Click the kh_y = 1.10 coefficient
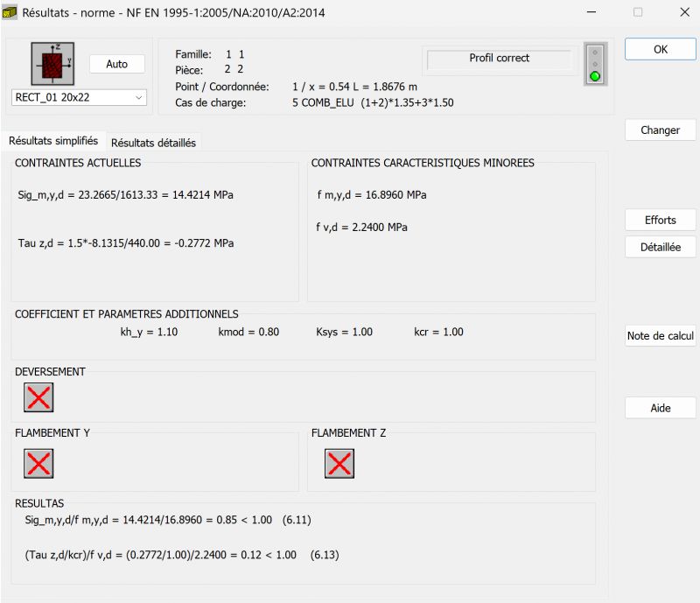The height and width of the screenshot is (603, 700). click(x=149, y=332)
